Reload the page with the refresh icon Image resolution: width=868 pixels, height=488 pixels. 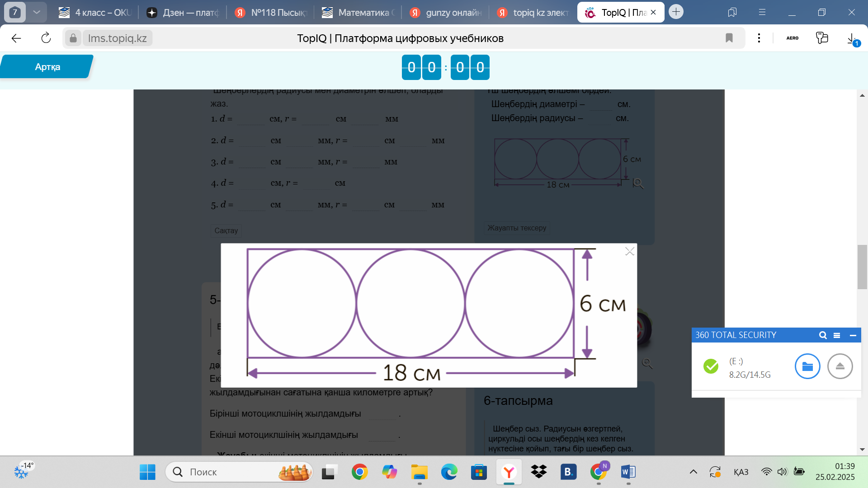tap(46, 38)
